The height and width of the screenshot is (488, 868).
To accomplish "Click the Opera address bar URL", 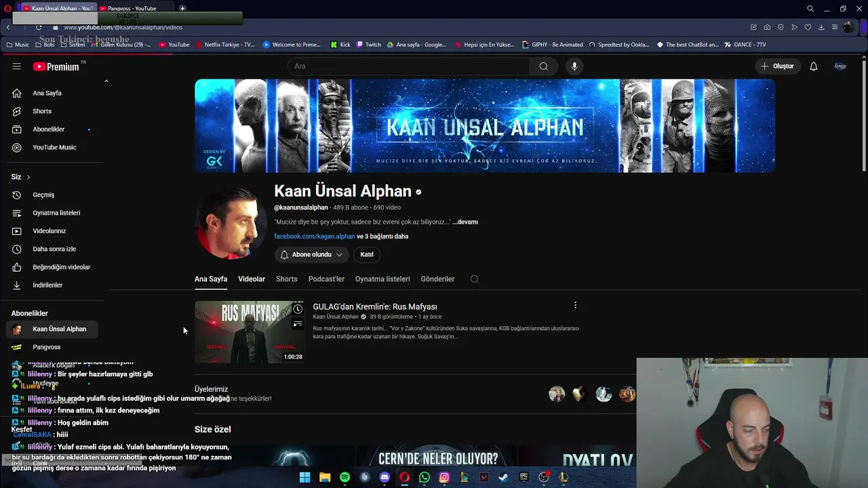I will tap(123, 28).
